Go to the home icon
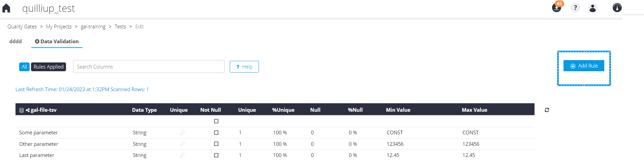The width and height of the screenshot is (644, 160). tap(6, 8)
